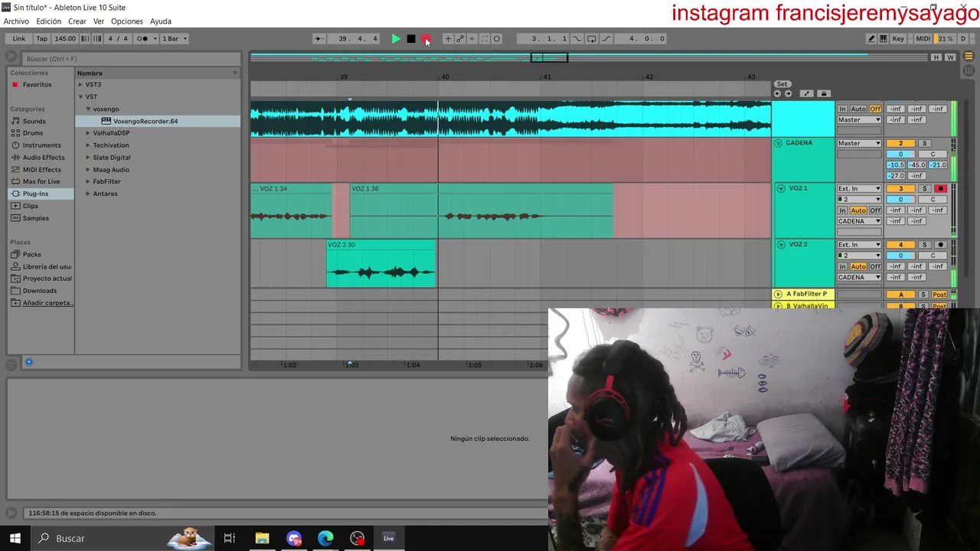Open the 1 Bar quantization dropdown
The height and width of the screenshot is (551, 980).
pyautogui.click(x=175, y=38)
